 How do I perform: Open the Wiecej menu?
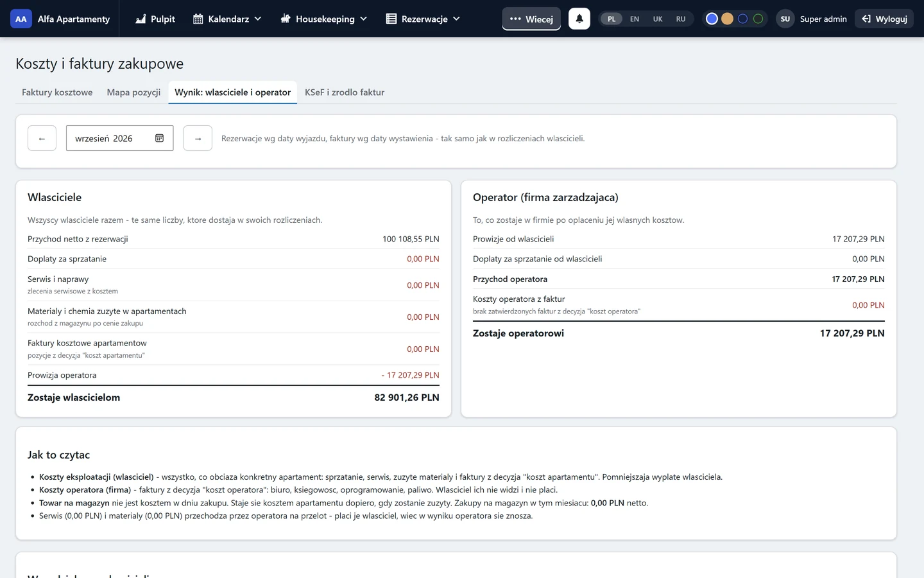click(531, 19)
